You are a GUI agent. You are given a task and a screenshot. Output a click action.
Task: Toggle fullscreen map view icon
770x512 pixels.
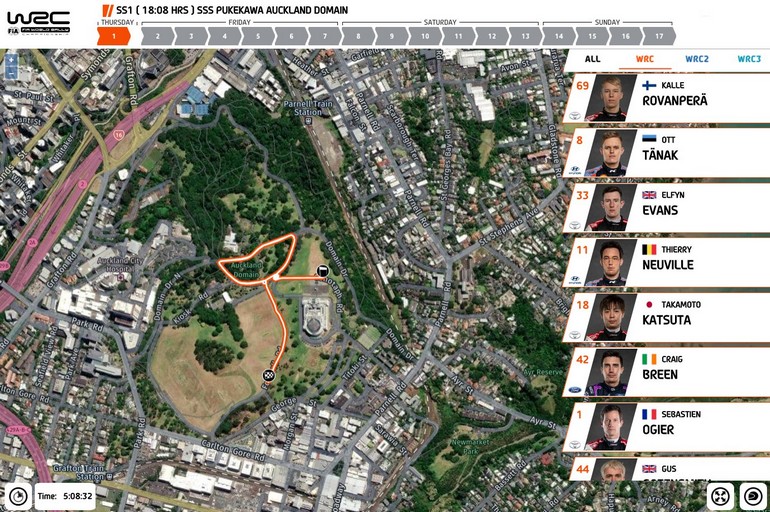(720, 496)
